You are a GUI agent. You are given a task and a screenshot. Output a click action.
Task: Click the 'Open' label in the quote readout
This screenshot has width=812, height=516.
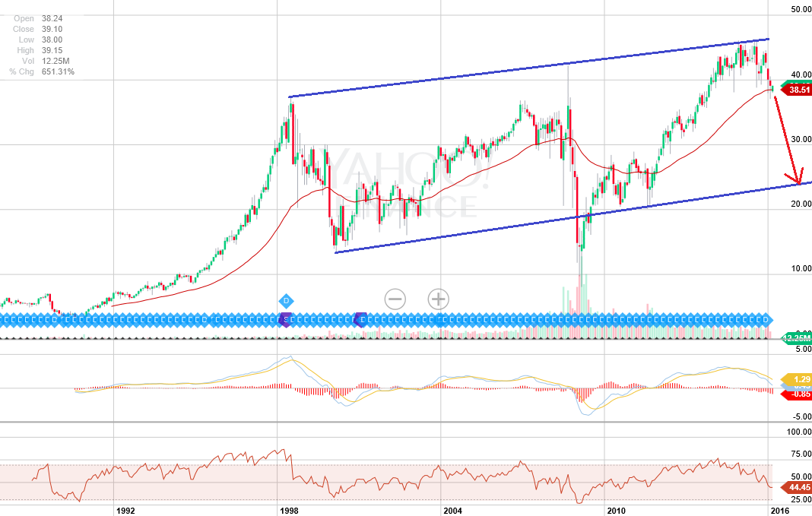[24, 19]
